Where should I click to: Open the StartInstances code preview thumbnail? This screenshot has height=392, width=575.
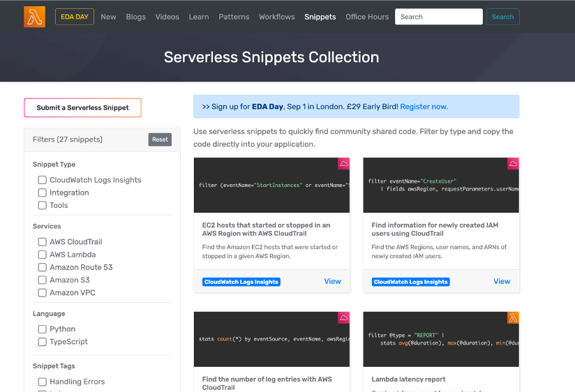pyautogui.click(x=271, y=185)
